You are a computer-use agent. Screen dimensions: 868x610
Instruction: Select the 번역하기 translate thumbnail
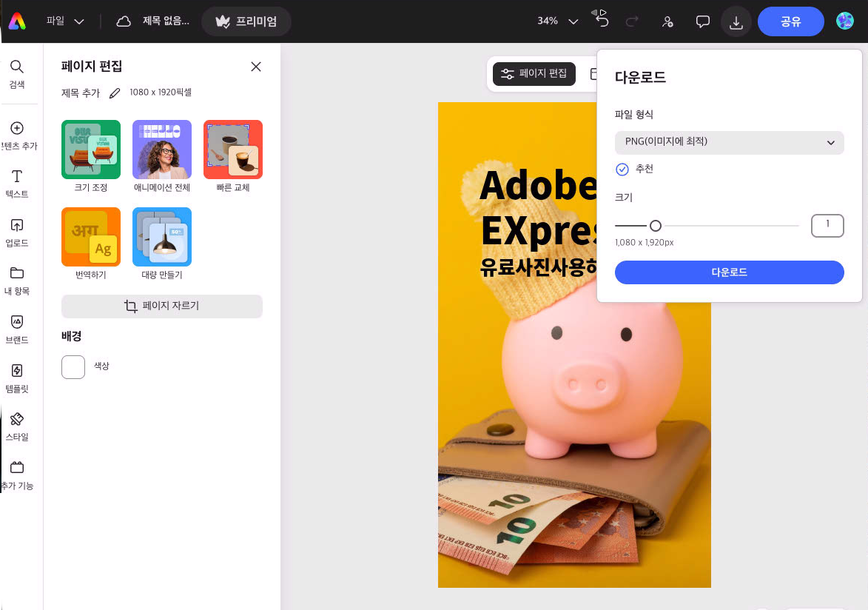(x=91, y=237)
